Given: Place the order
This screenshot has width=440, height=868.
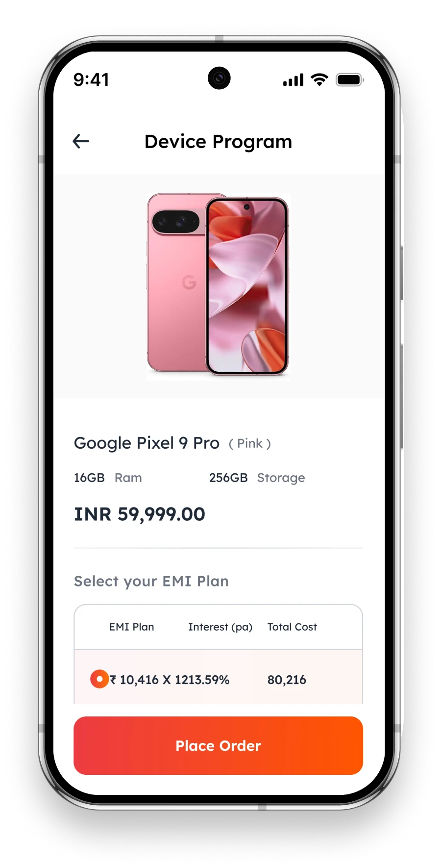Looking at the screenshot, I should pyautogui.click(x=218, y=745).
